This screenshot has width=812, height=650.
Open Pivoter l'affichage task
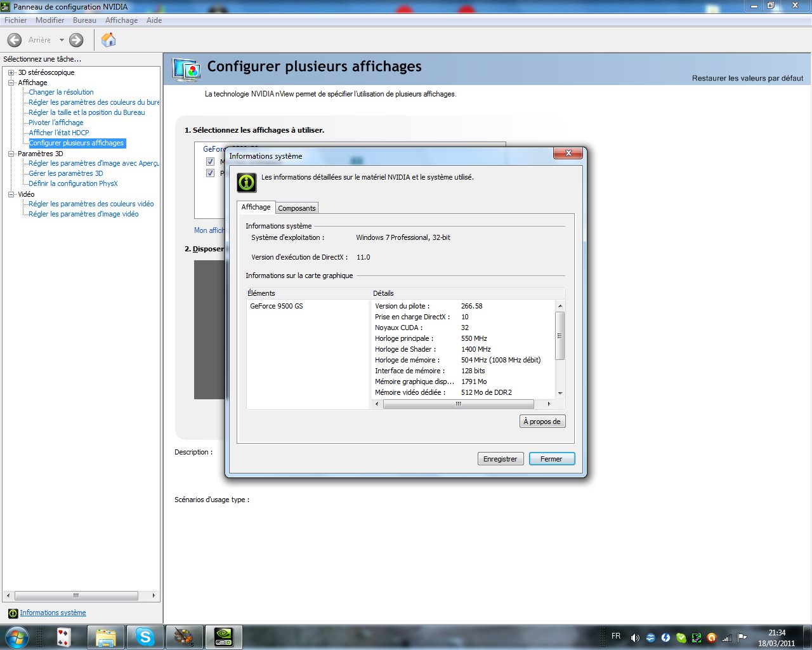tap(56, 123)
